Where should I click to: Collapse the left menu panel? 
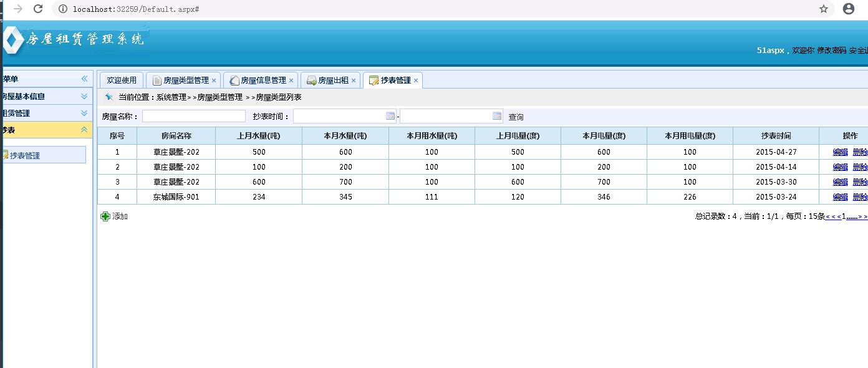(x=84, y=79)
